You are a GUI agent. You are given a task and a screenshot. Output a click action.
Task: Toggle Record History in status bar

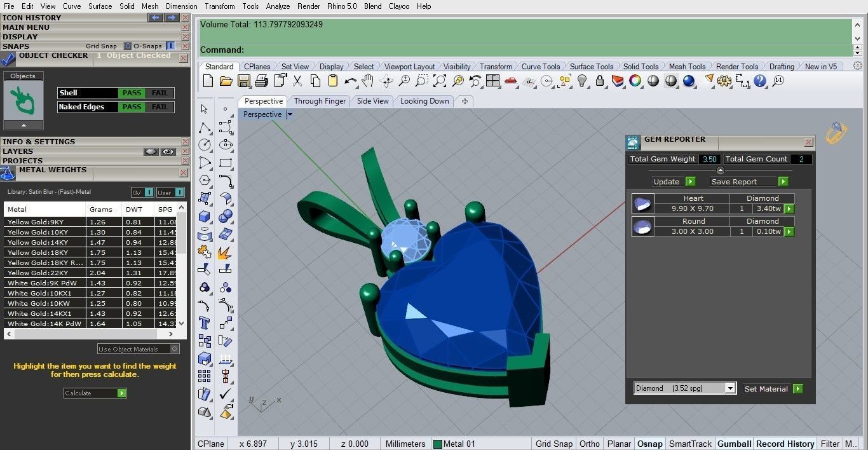(785, 444)
